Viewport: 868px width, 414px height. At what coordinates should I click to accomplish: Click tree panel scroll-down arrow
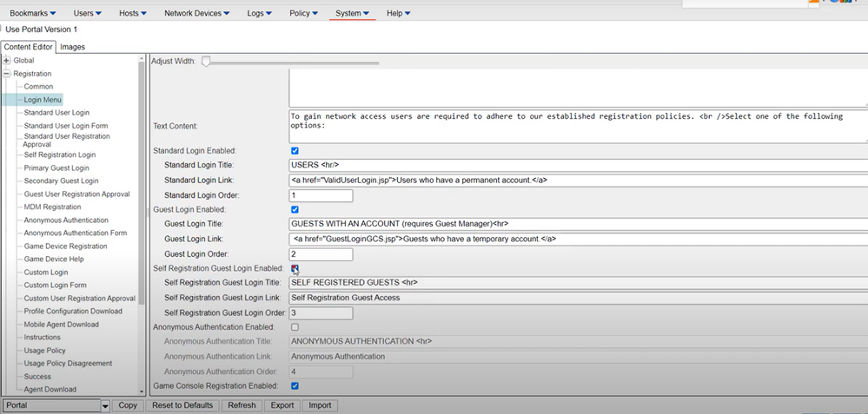[142, 391]
